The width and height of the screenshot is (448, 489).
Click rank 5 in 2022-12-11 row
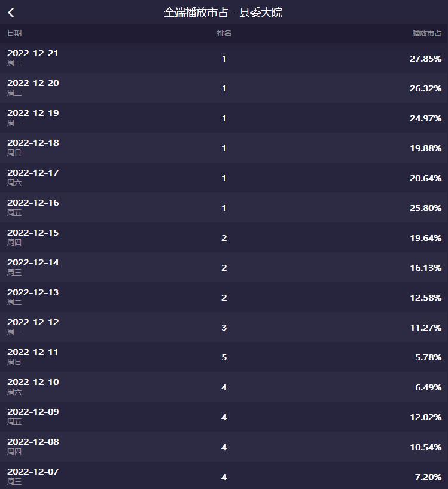(224, 357)
